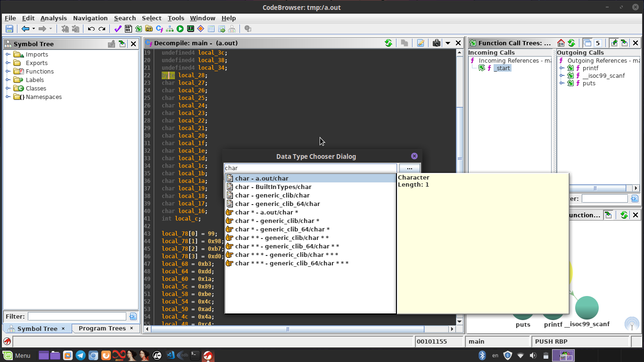The height and width of the screenshot is (362, 644).
Task: Click the Symbol Tree Filter input field
Action: 77,316
